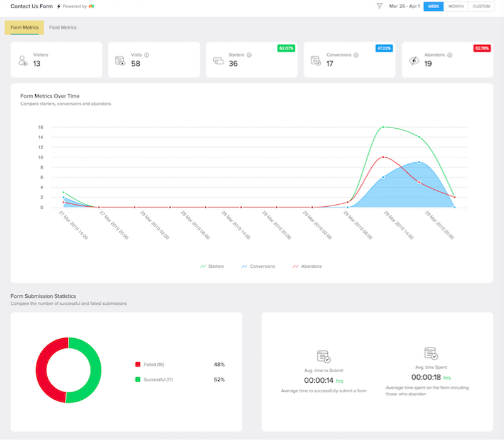Toggle Conversions series in chart legend

[x=258, y=267]
